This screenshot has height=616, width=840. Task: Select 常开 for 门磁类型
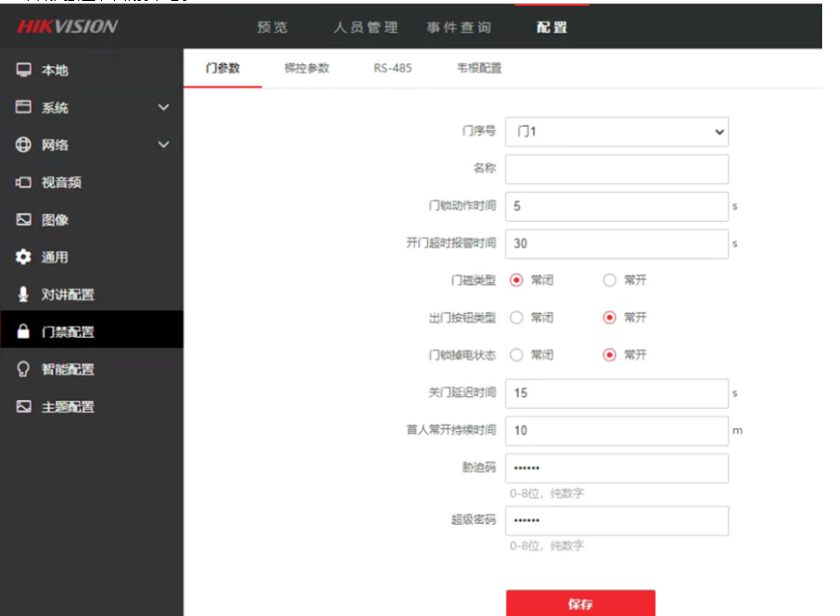click(610, 280)
